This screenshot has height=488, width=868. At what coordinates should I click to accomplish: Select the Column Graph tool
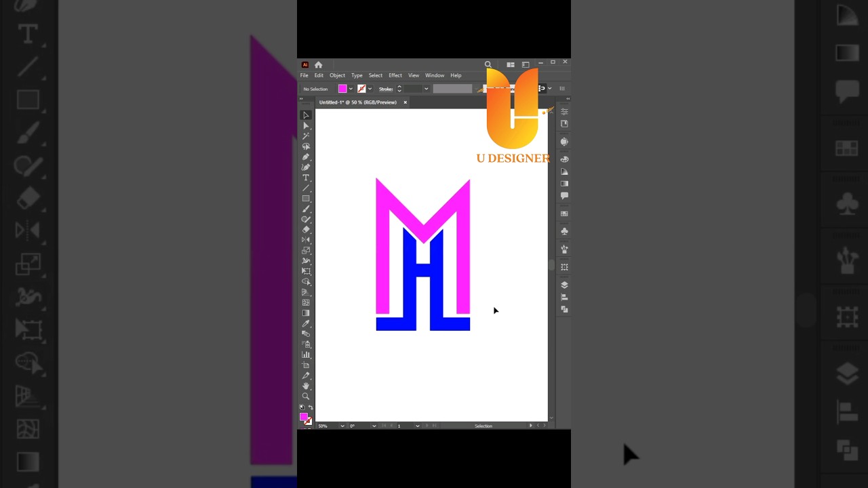point(306,354)
